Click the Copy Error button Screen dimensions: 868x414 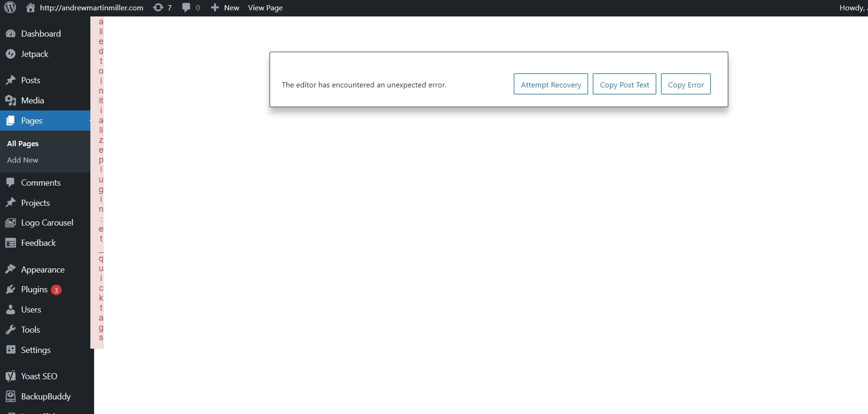pyautogui.click(x=685, y=85)
